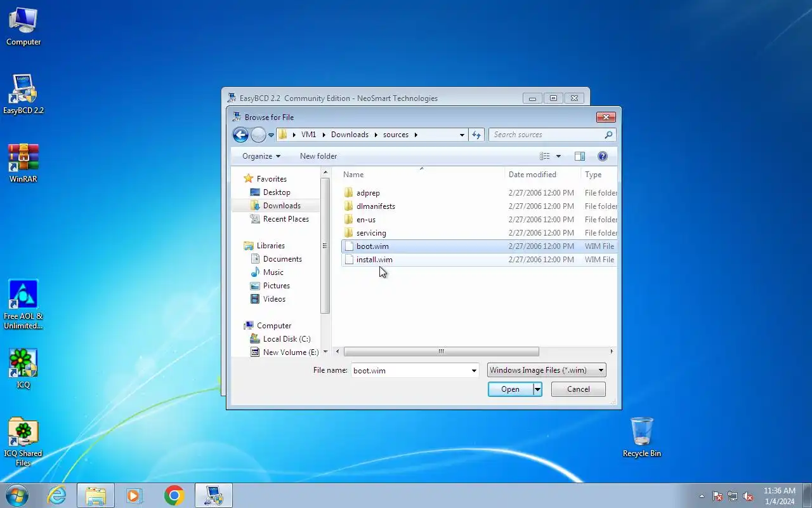The width and height of the screenshot is (812, 508).
Task: Select the boot.wim file
Action: [x=479, y=246]
